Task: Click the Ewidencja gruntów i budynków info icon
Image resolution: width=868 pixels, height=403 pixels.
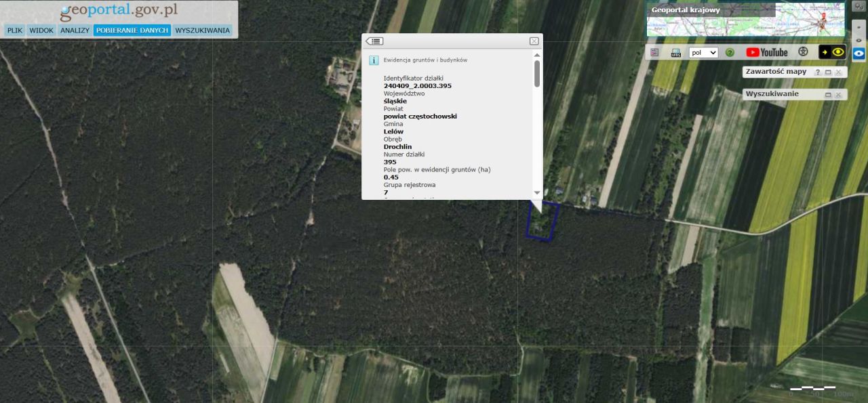Action: pyautogui.click(x=374, y=60)
